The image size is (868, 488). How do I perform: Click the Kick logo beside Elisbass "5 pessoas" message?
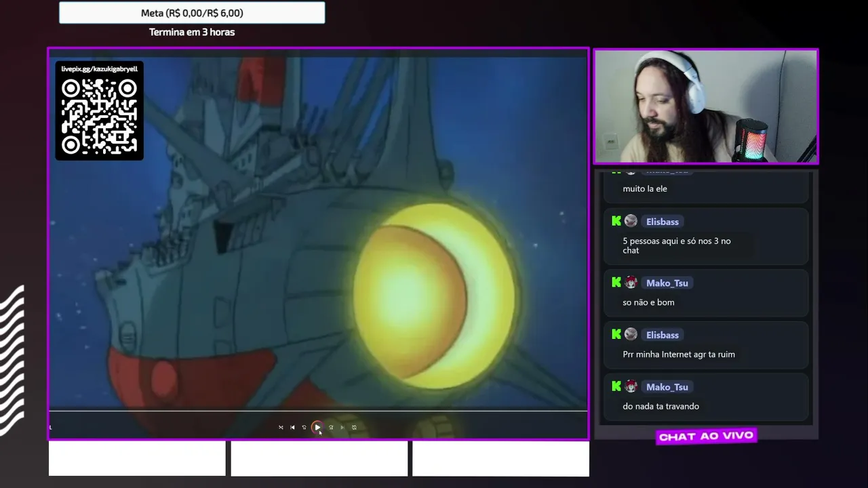tap(616, 221)
